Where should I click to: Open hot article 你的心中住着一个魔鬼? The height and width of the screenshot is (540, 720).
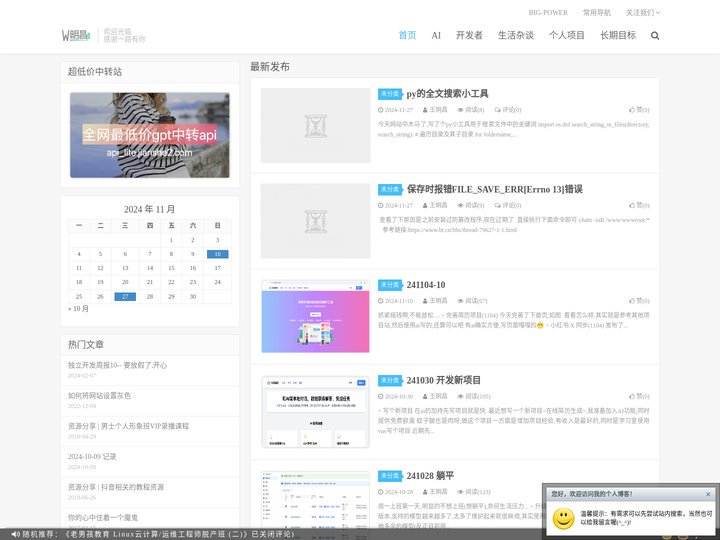103,518
